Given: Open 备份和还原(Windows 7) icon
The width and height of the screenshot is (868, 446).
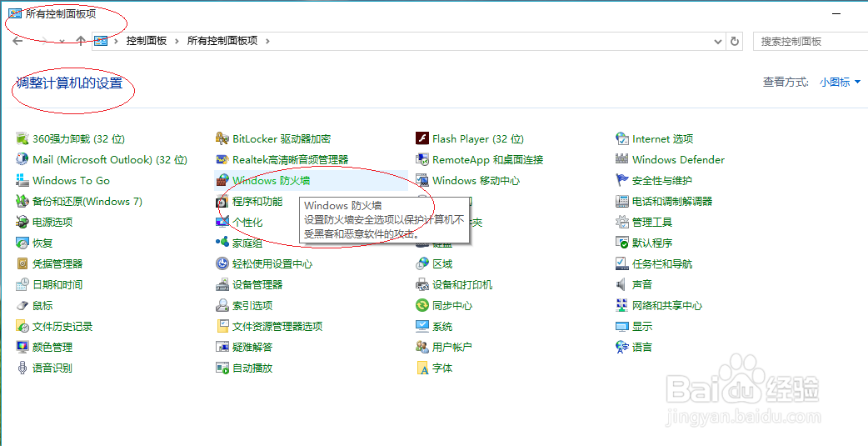Looking at the screenshot, I should pos(22,201).
